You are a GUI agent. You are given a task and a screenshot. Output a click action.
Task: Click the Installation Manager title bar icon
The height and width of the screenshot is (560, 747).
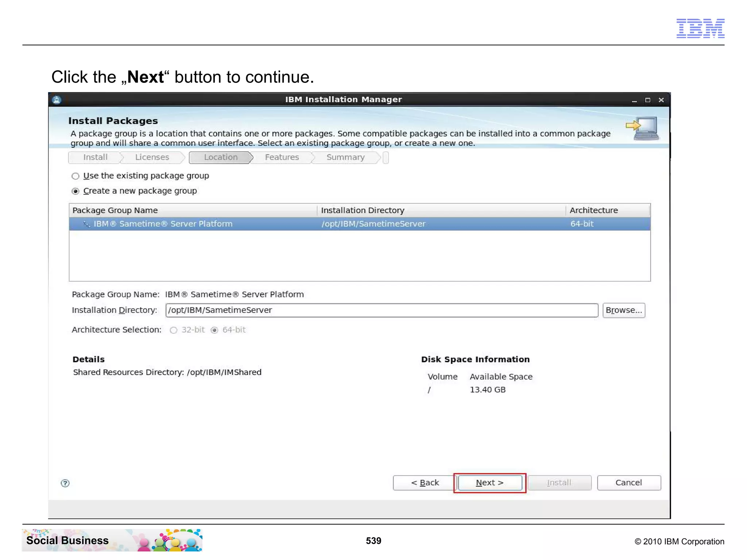coord(57,100)
